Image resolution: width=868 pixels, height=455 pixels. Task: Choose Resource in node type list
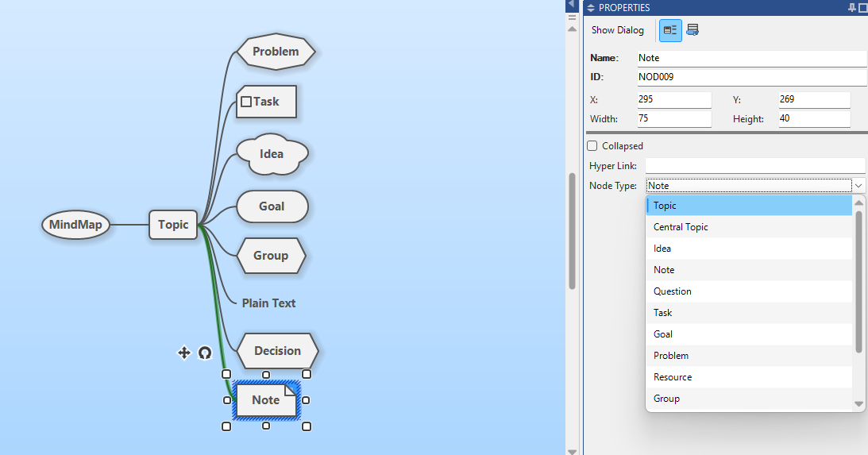click(749, 377)
